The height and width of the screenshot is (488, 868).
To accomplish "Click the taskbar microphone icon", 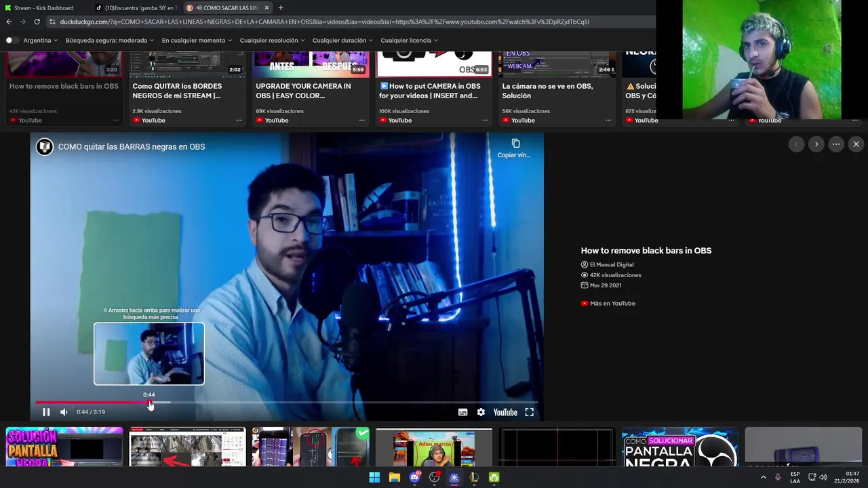I will (778, 477).
